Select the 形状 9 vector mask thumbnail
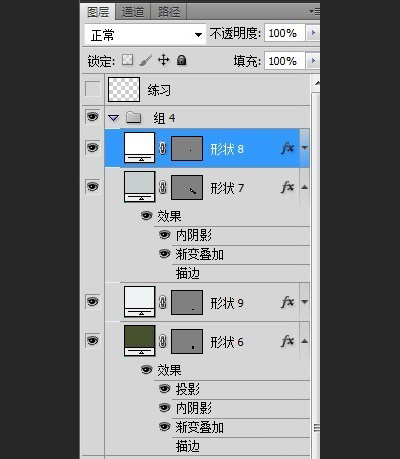Image resolution: width=400 pixels, height=459 pixels. click(x=187, y=302)
